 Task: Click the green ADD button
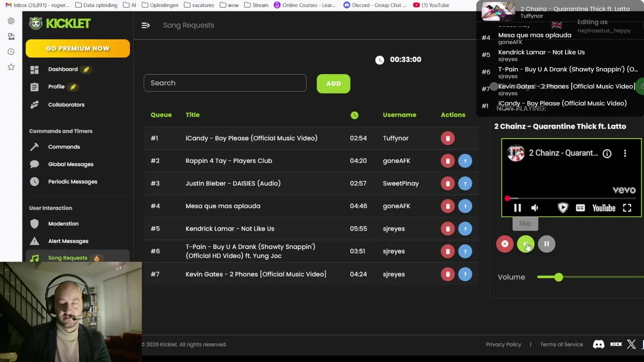pos(333,83)
